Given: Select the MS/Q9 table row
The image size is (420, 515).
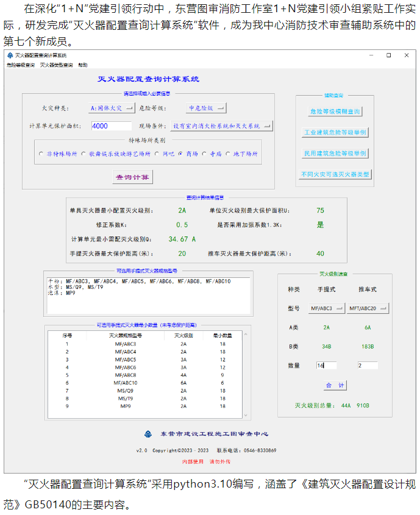Looking at the screenshot, I should pyautogui.click(x=145, y=391).
